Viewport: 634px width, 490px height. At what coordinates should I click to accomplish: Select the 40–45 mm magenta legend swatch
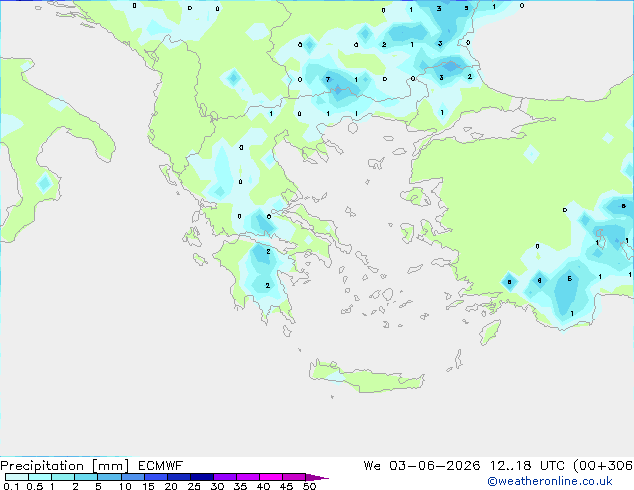pyautogui.click(x=271, y=477)
